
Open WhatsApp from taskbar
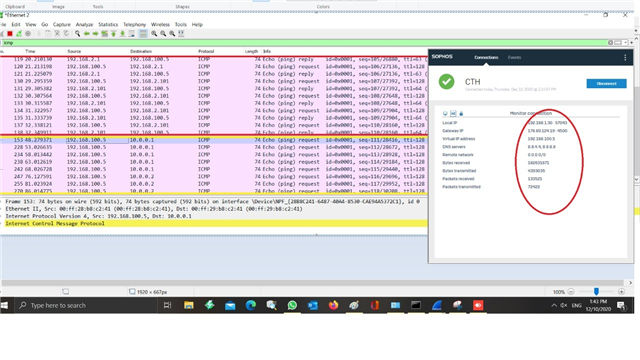click(x=292, y=305)
